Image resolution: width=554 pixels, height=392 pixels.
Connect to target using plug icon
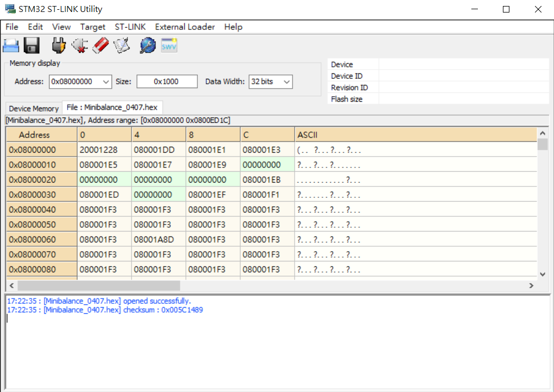59,46
